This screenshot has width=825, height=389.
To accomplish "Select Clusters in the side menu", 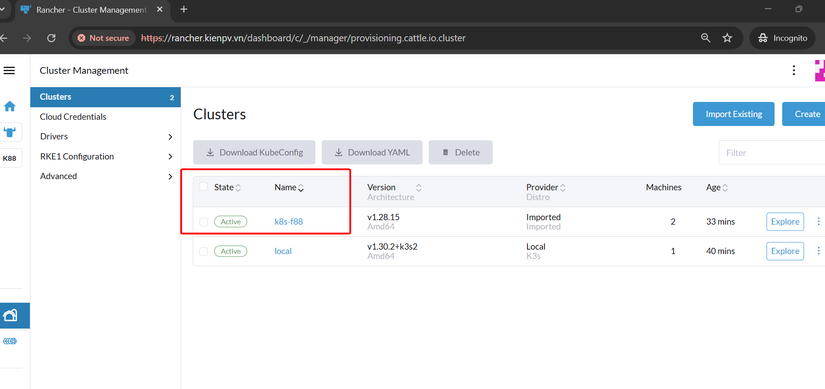I will [106, 97].
